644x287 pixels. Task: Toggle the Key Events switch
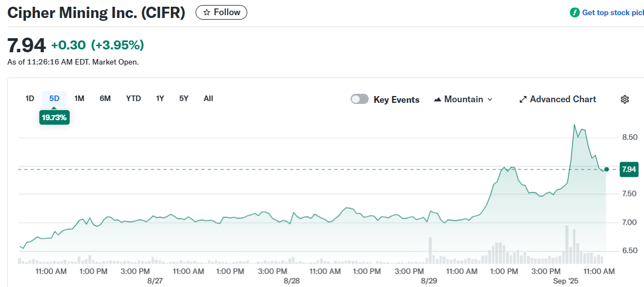tap(360, 99)
